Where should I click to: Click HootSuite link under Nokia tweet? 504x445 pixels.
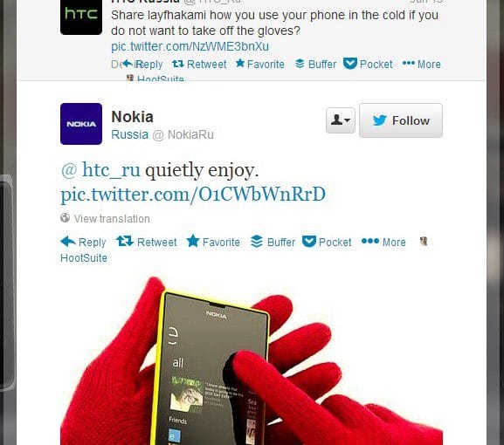pos(84,258)
